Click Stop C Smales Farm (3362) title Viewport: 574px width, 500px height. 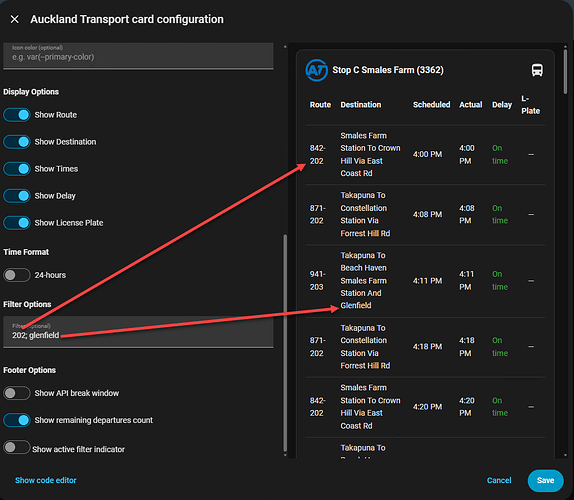click(x=388, y=70)
